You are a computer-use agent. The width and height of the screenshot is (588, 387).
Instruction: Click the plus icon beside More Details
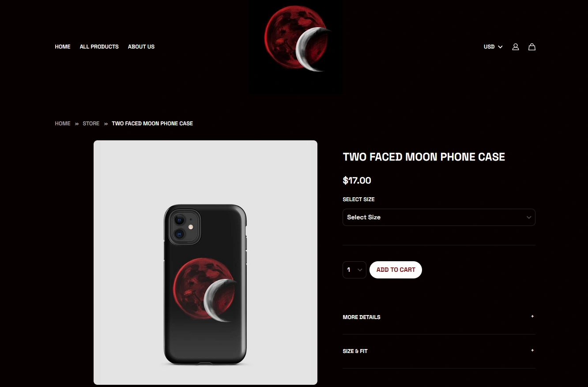[x=532, y=316]
